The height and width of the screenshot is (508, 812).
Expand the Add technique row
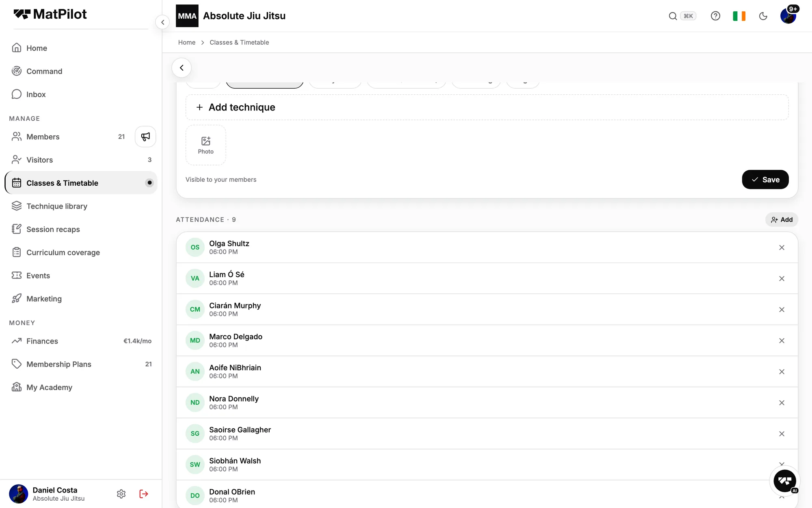tap(487, 107)
